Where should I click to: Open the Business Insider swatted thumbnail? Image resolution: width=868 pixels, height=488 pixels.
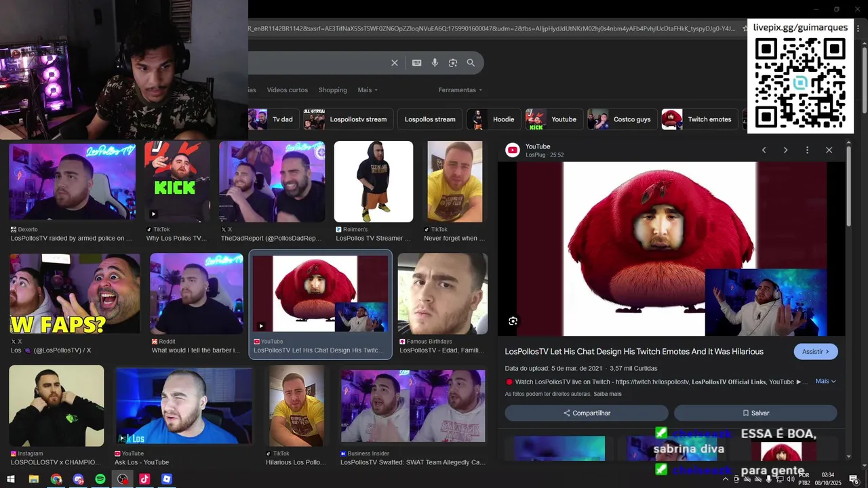pos(413,406)
